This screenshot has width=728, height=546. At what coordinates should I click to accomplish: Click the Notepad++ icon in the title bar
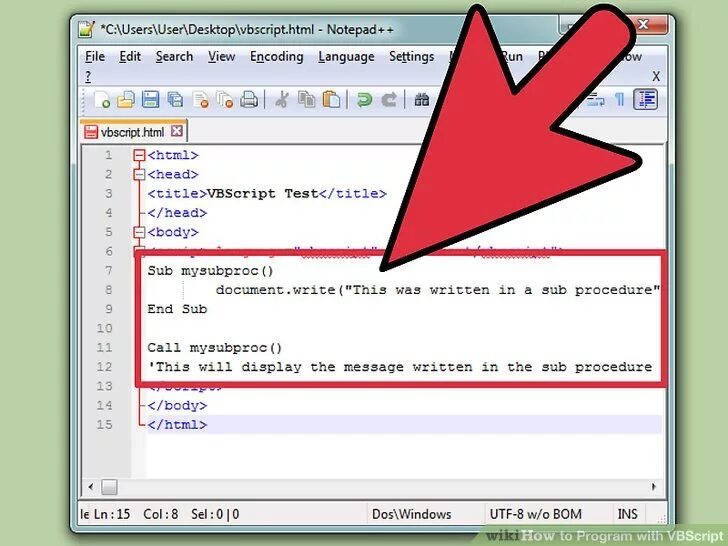coord(86,29)
